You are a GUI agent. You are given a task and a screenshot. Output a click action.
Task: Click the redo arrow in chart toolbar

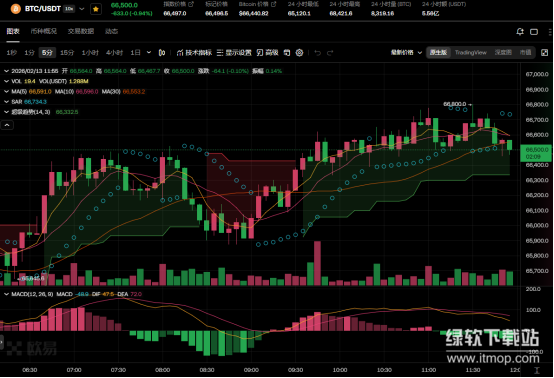tap(330, 53)
